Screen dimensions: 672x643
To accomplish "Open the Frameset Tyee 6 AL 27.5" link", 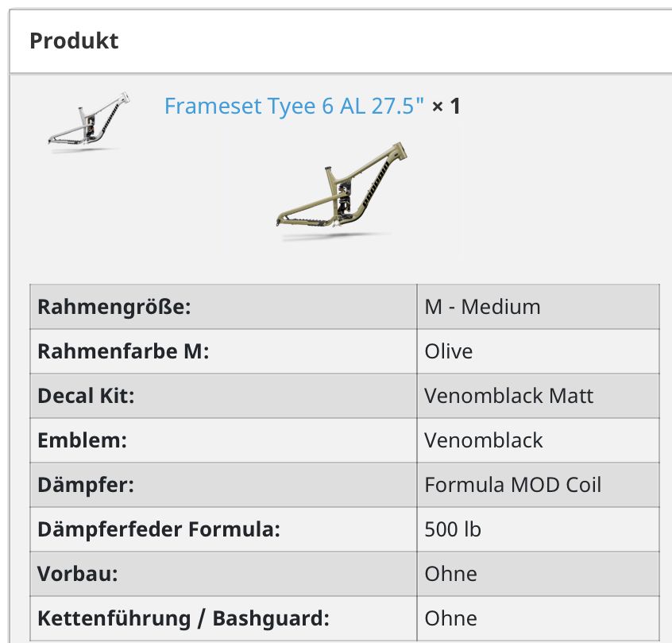I will point(294,106).
